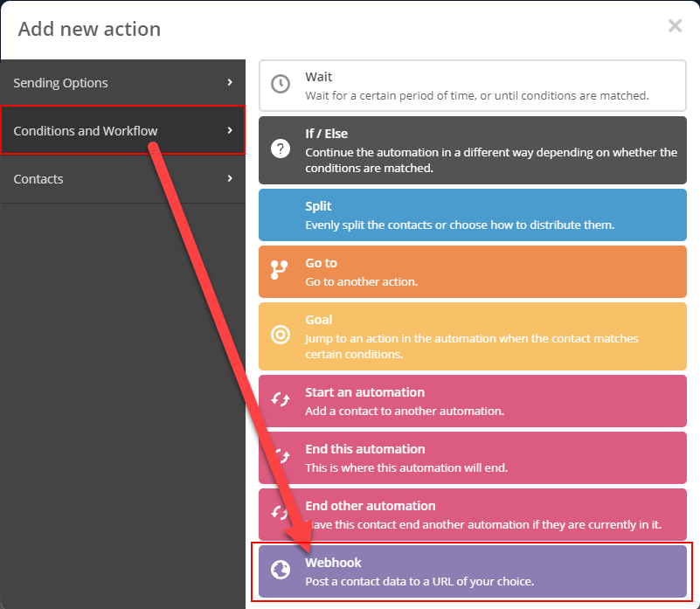Click the End other automation icon
This screenshot has height=609, width=700.
[280, 515]
